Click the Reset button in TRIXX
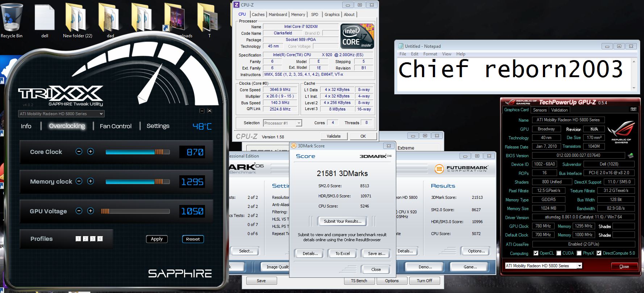Viewport: 644px width, 293px height. tap(193, 239)
